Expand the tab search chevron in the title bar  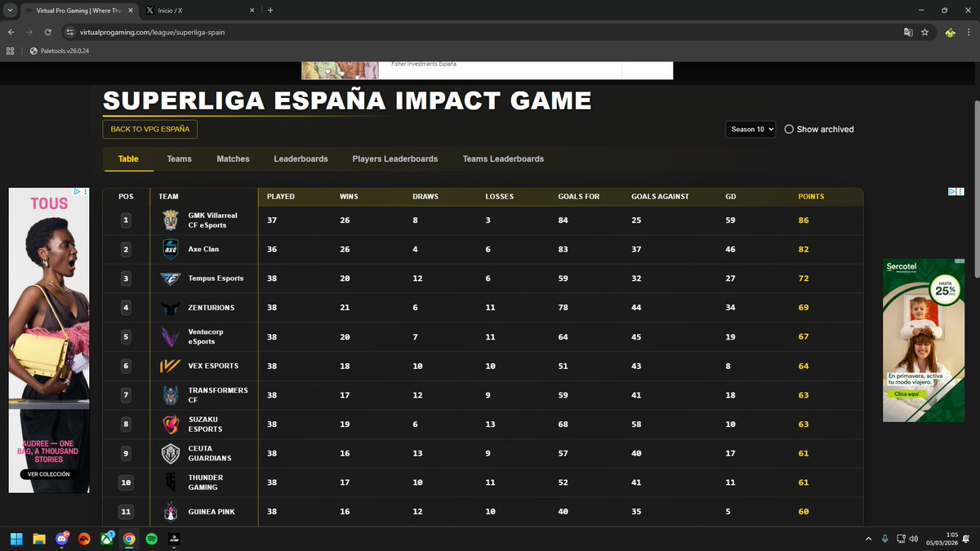tap(9, 11)
